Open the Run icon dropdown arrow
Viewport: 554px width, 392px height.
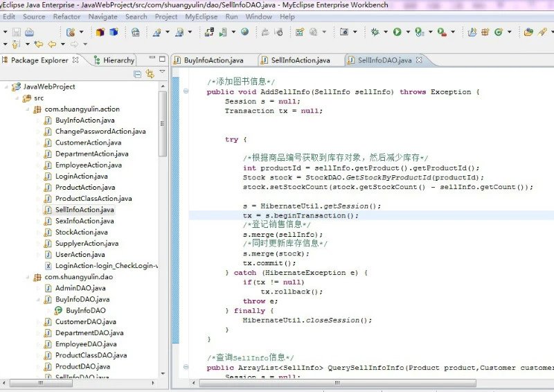point(408,32)
